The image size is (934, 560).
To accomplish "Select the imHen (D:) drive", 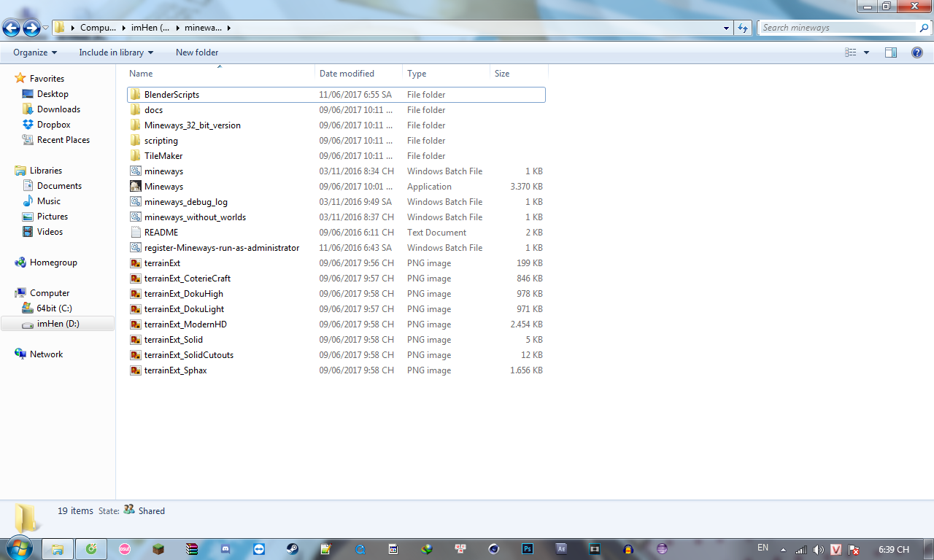I will [x=58, y=324].
